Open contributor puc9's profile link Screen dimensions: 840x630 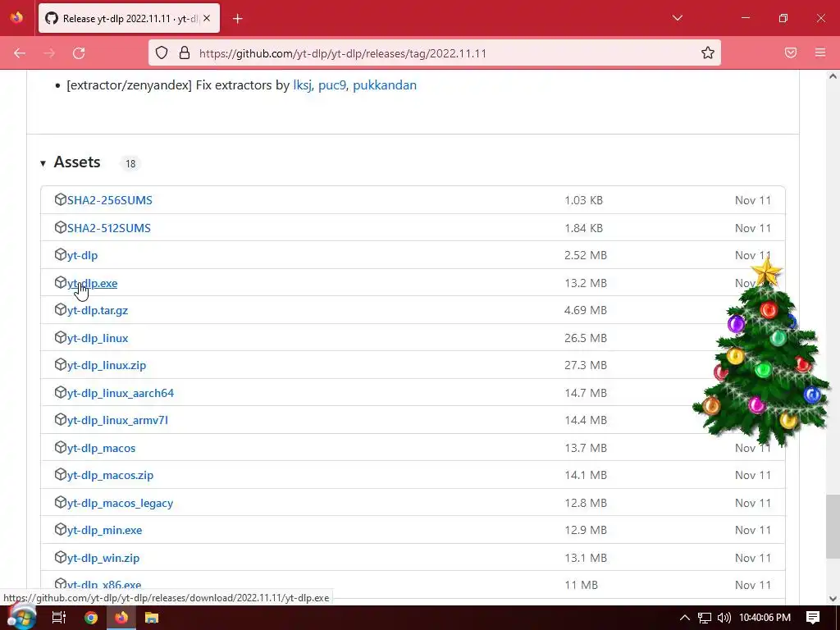coord(332,85)
